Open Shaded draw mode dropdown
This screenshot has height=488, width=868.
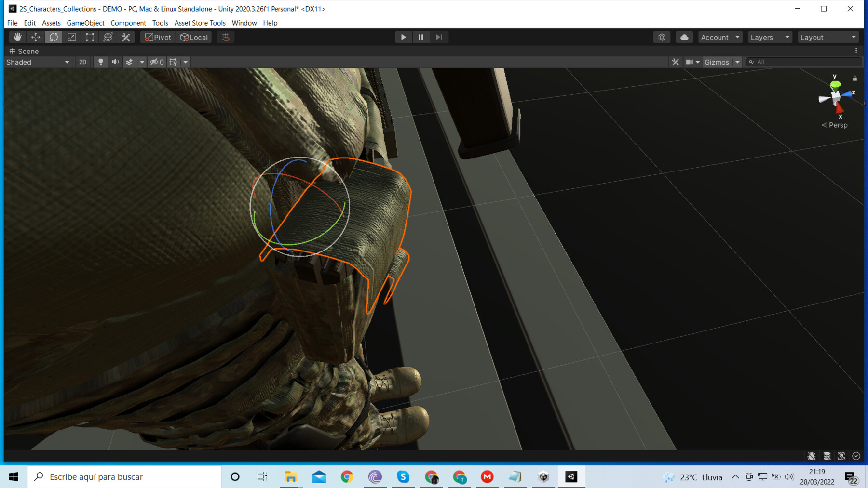(38, 62)
